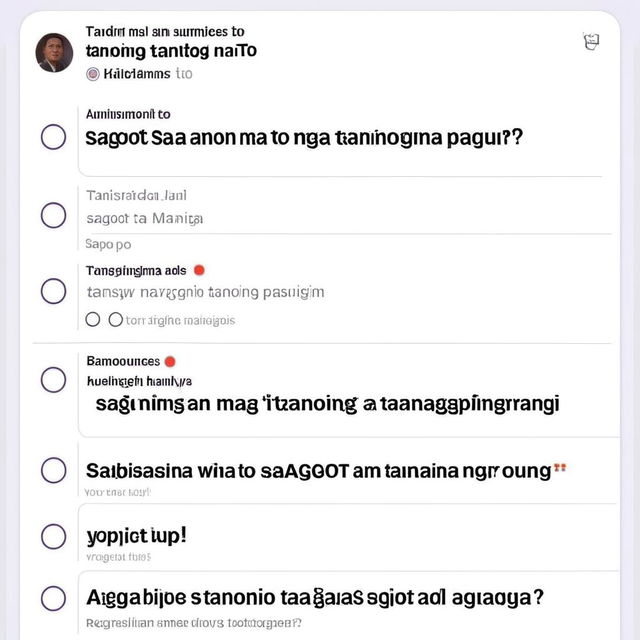640x640 pixels.
Task: Select radio beside 'sagoot ta Manita'
Action: tap(53, 215)
